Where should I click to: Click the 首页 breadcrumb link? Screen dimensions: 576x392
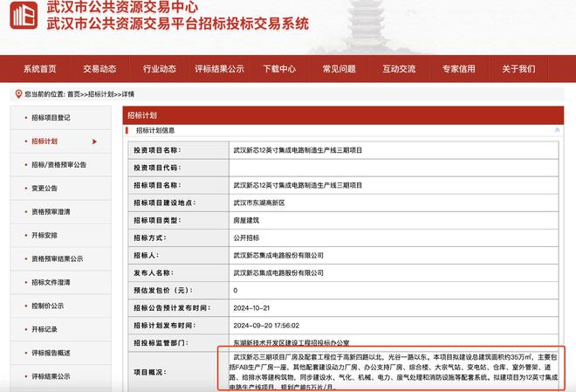pyautogui.click(x=73, y=94)
